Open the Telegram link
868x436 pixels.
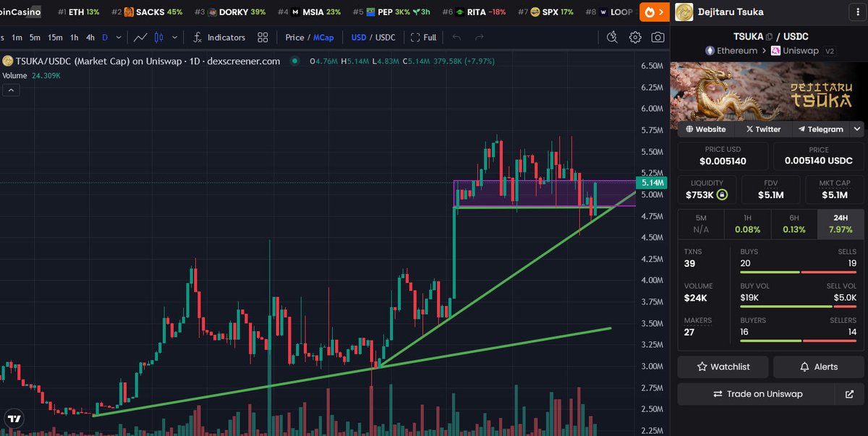point(820,129)
